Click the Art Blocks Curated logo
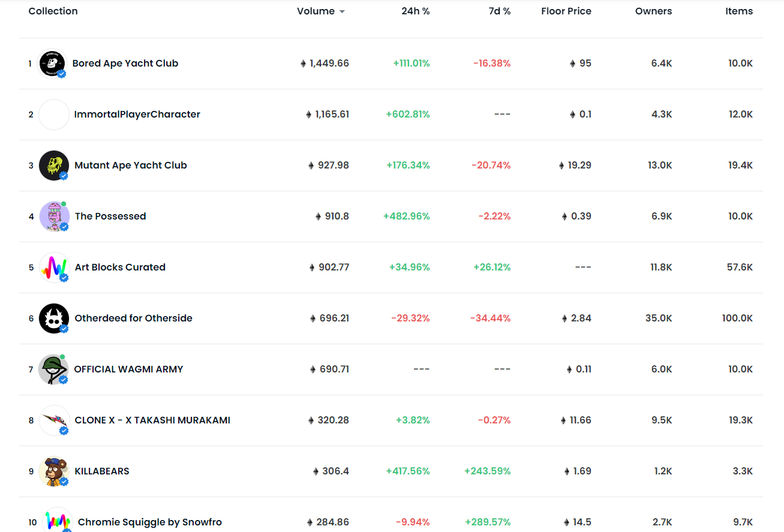 pos(54,267)
